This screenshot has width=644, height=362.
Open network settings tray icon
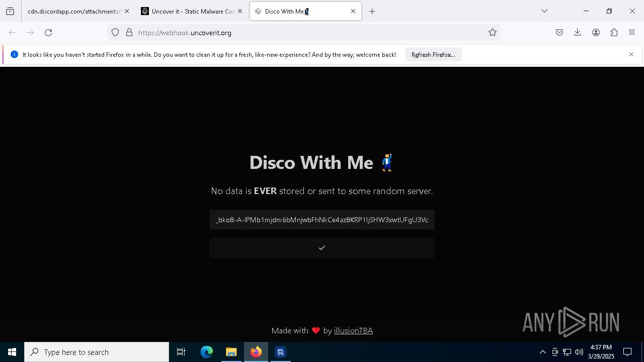pos(567,352)
